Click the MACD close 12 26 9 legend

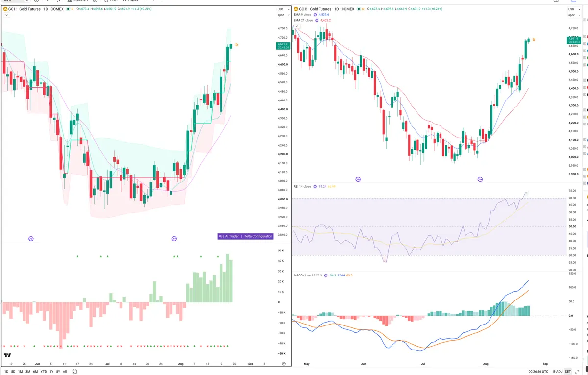tap(308, 275)
